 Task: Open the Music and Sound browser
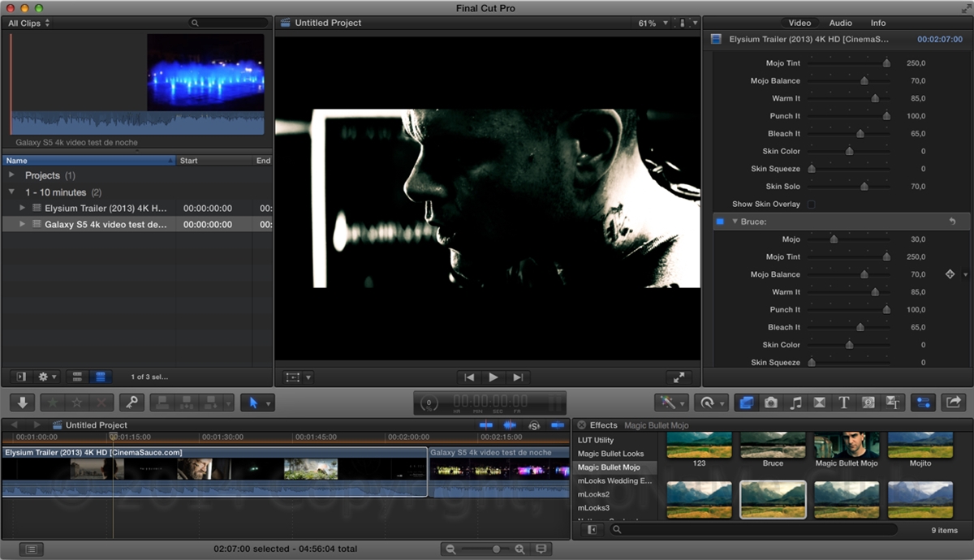tap(795, 402)
